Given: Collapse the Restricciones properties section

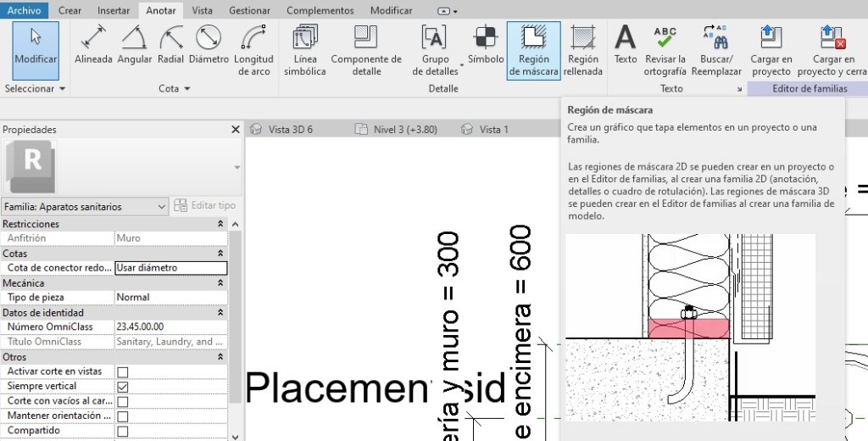Looking at the screenshot, I should tap(220, 224).
